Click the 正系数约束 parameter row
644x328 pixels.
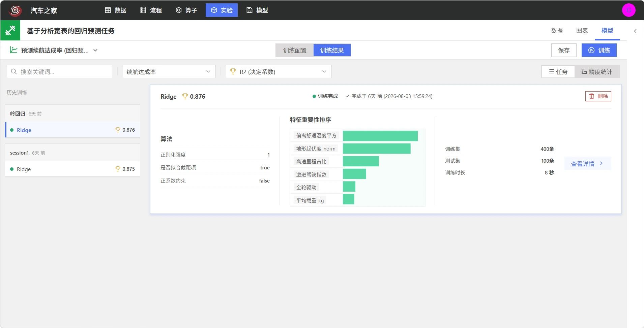click(215, 181)
